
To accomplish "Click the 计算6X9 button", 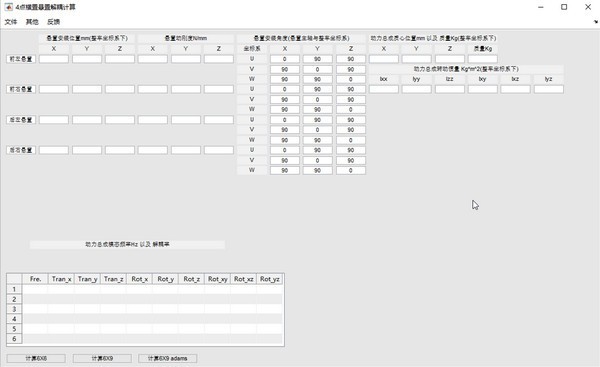I will [102, 358].
